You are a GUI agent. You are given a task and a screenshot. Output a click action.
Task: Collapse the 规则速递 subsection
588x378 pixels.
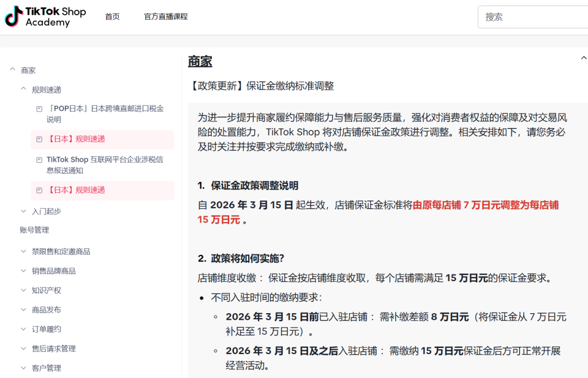[23, 89]
